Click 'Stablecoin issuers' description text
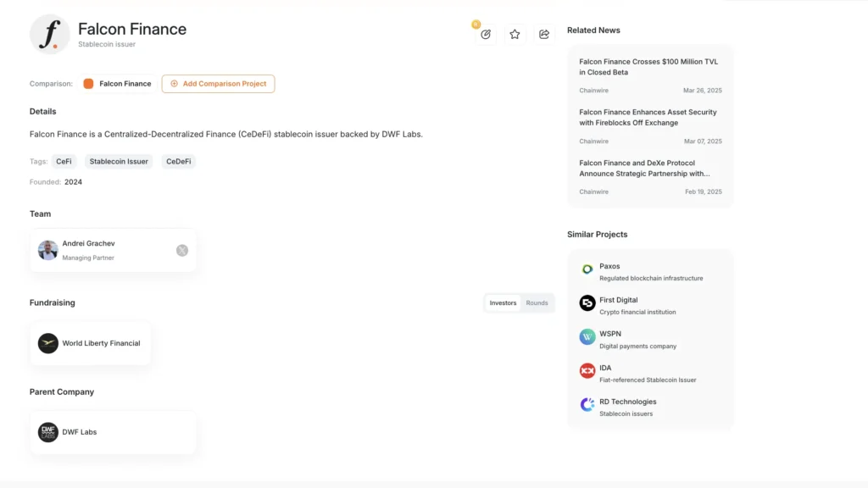 [626, 413]
